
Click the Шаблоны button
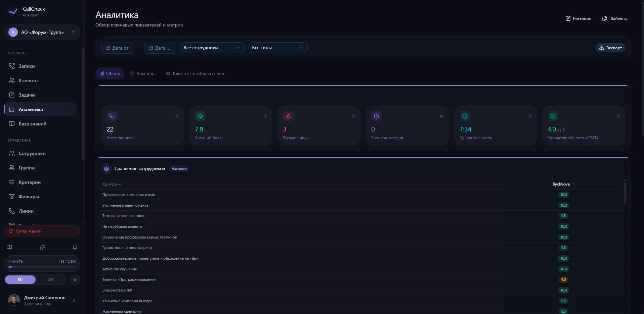tap(615, 18)
